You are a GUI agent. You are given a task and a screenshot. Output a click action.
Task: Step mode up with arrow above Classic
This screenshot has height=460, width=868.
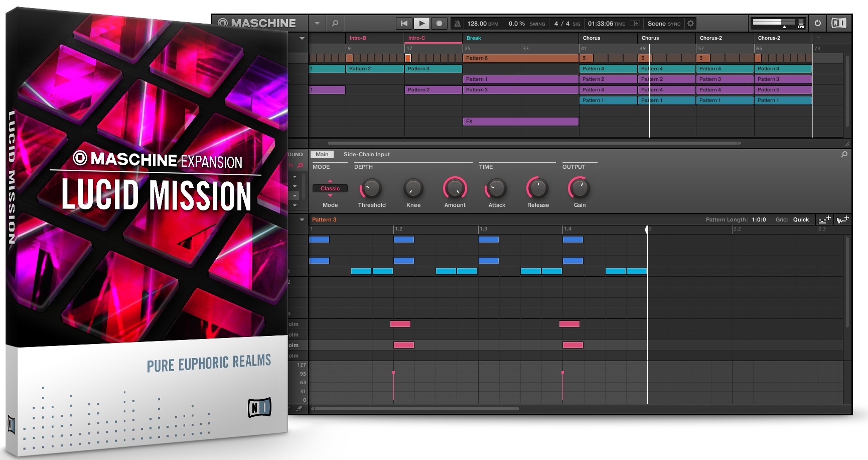(x=330, y=181)
